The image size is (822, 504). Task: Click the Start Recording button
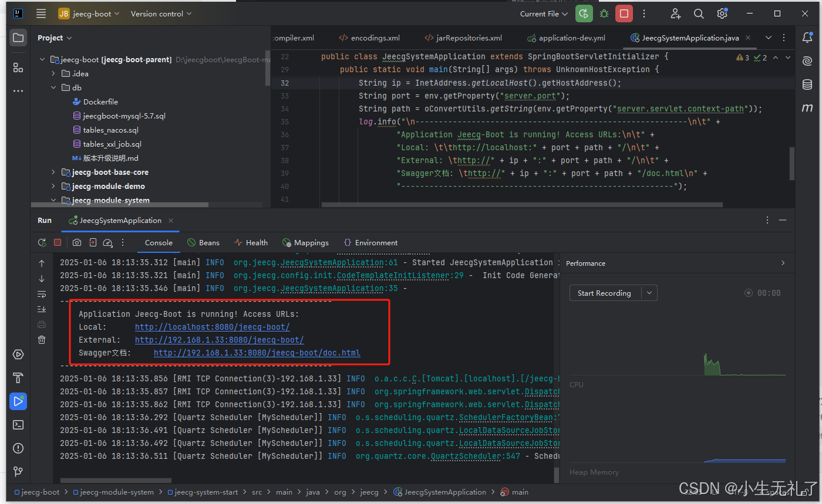point(605,293)
